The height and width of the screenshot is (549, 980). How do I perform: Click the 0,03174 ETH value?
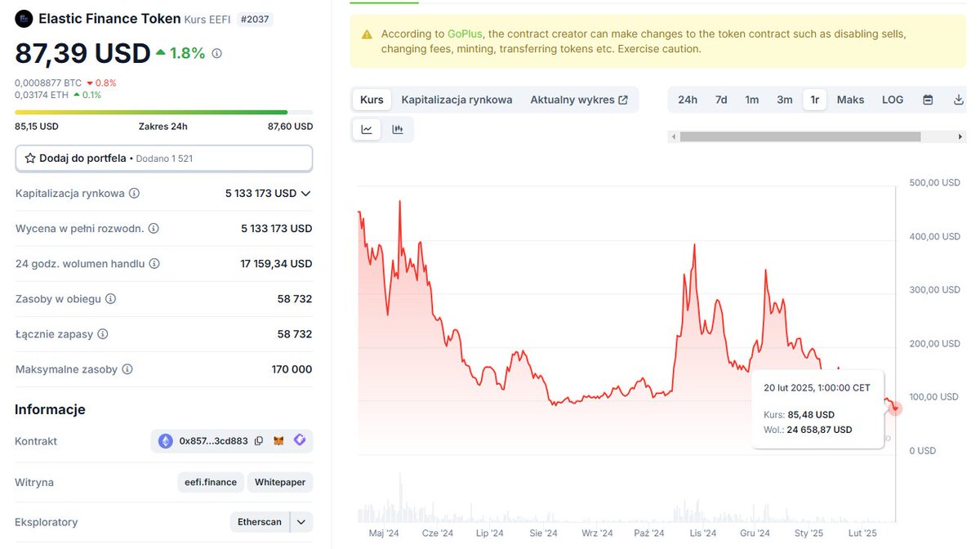click(x=42, y=95)
